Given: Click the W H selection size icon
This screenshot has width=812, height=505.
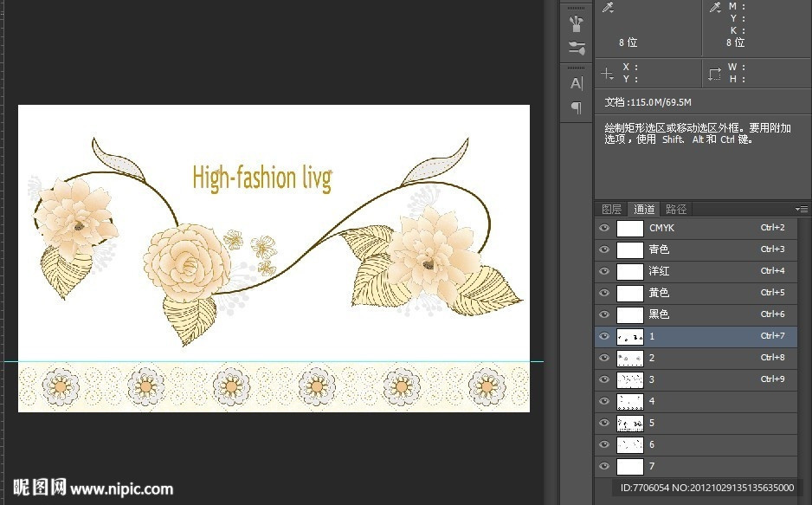Looking at the screenshot, I should coord(715,74).
